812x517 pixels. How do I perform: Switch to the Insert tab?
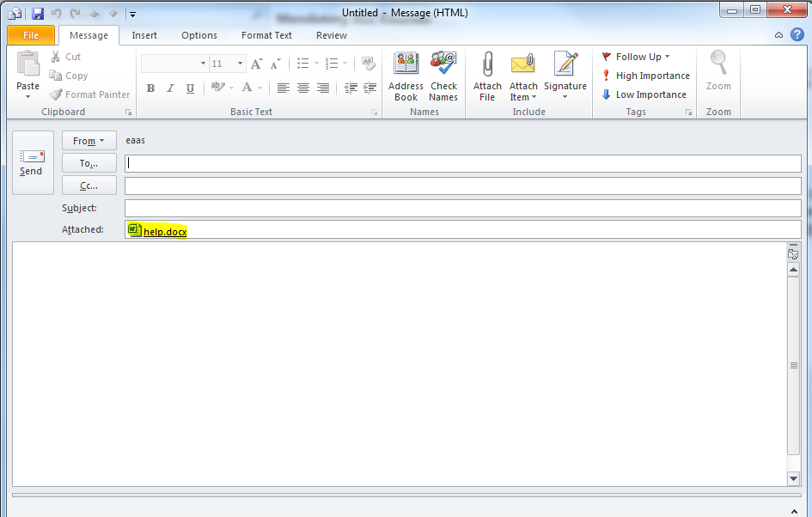coord(144,35)
